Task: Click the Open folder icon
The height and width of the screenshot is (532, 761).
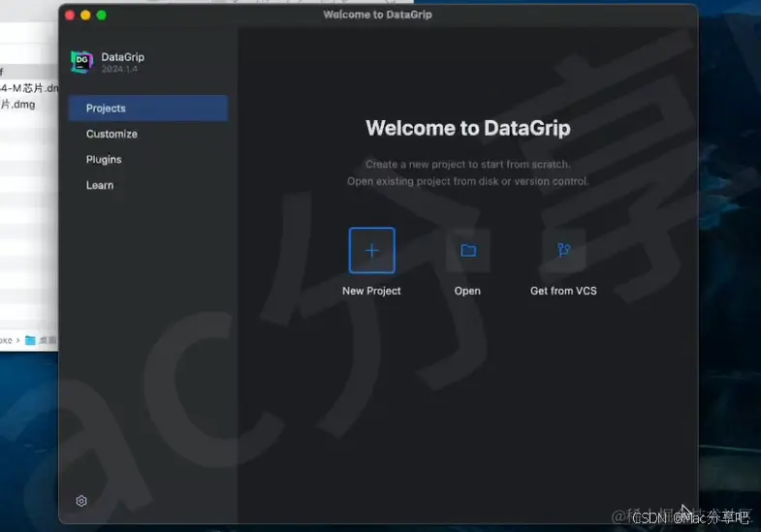Action: (468, 250)
